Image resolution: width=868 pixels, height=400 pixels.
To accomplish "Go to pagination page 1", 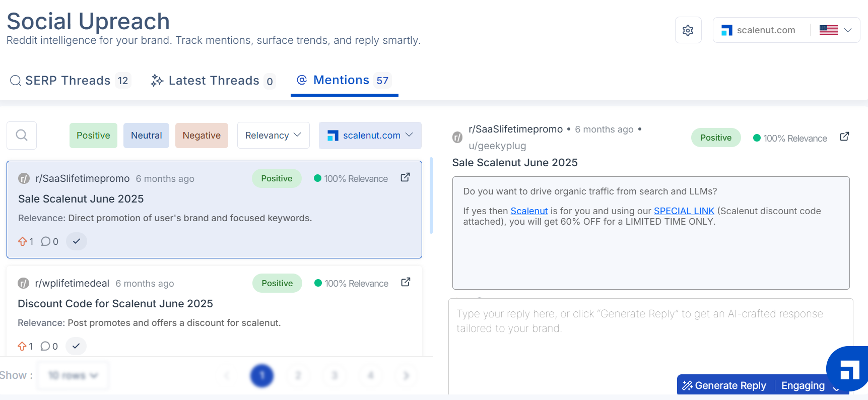I will click(x=262, y=375).
